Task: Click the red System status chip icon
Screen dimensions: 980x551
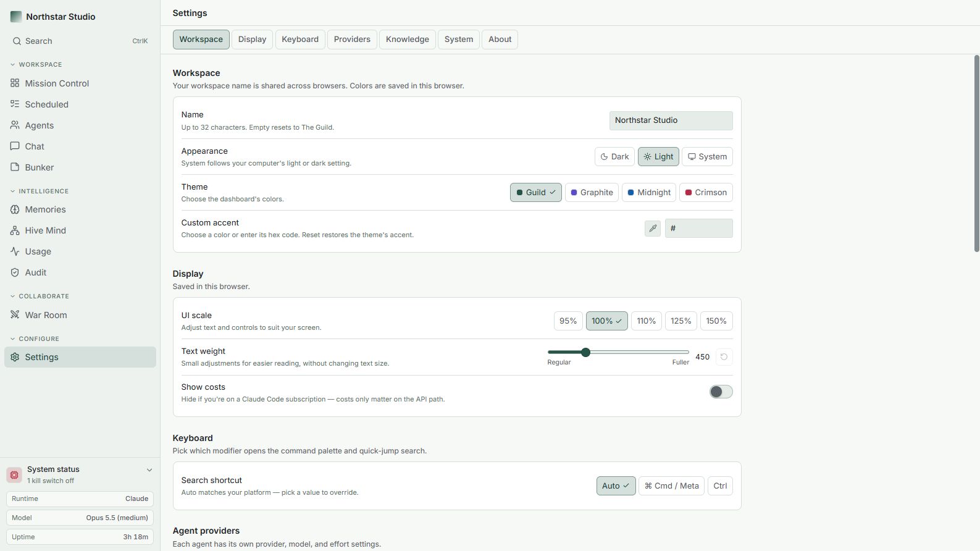Action: click(x=14, y=475)
